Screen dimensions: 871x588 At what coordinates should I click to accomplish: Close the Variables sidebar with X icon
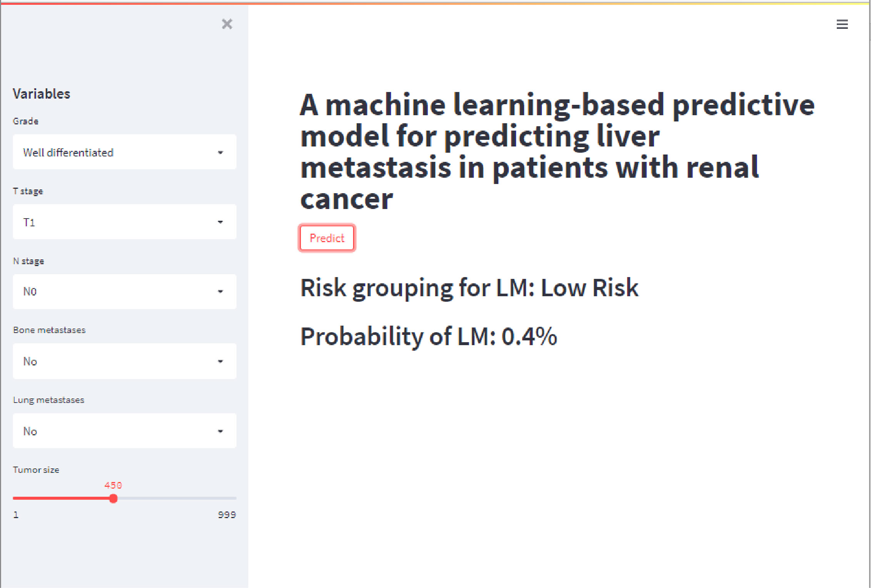tap(227, 24)
